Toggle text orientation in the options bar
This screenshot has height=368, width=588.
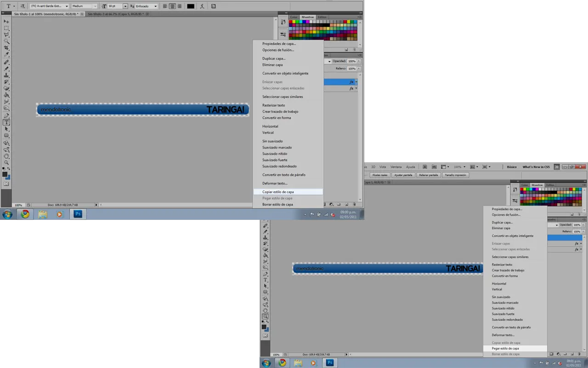click(23, 6)
